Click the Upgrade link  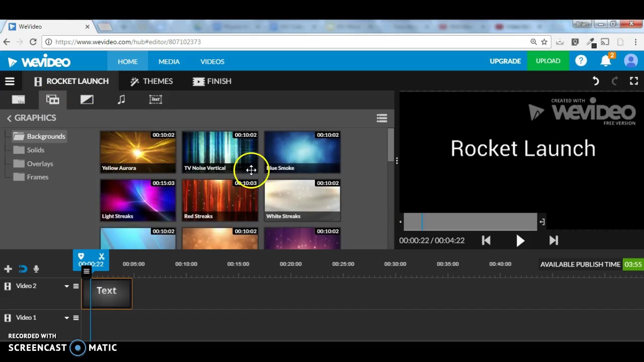pyautogui.click(x=505, y=61)
